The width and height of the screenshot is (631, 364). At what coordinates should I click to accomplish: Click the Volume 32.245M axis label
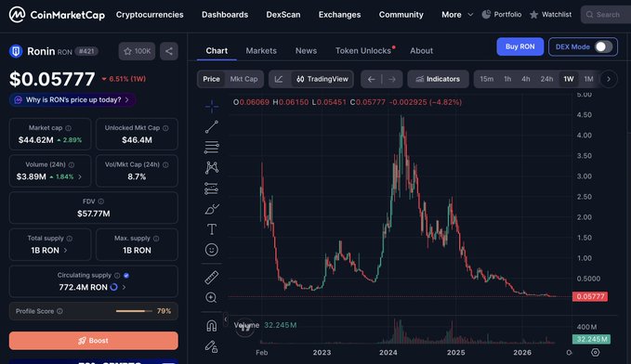pyautogui.click(x=591, y=340)
